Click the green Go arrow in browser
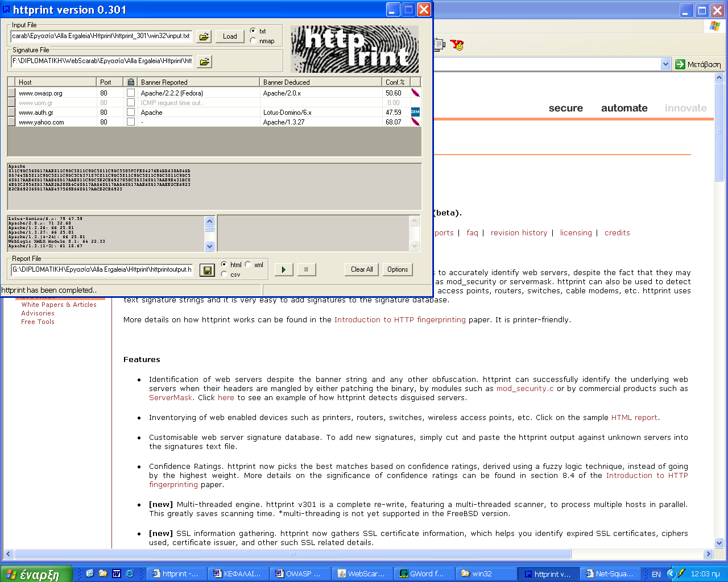 [680, 64]
